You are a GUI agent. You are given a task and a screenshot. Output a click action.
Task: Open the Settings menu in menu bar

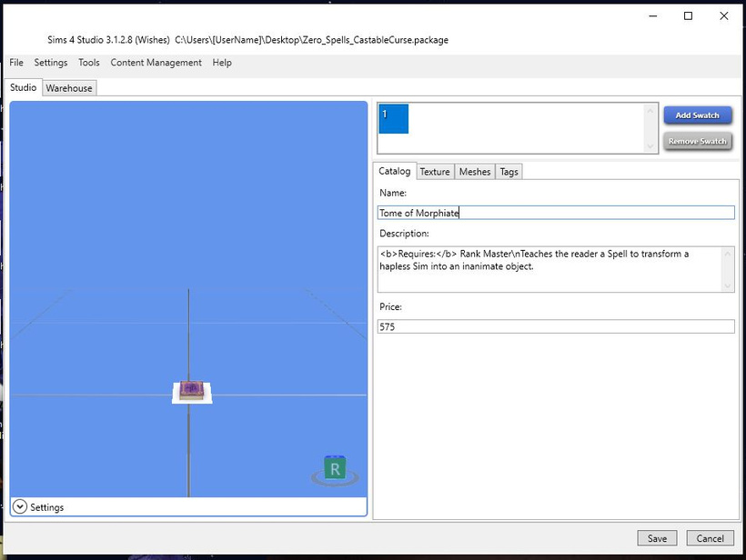pos(51,63)
